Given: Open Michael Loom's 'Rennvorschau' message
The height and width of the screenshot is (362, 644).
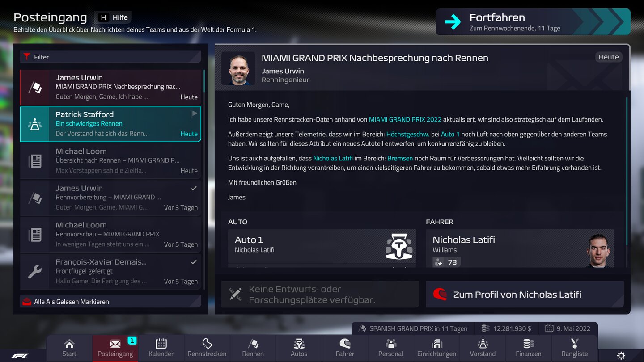Looking at the screenshot, I should coord(110,235).
